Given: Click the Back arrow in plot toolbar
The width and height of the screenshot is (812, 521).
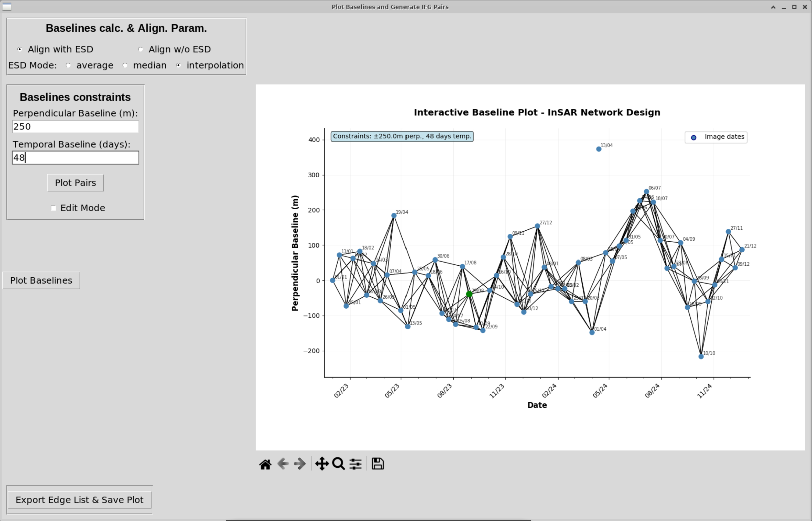Looking at the screenshot, I should tap(283, 464).
